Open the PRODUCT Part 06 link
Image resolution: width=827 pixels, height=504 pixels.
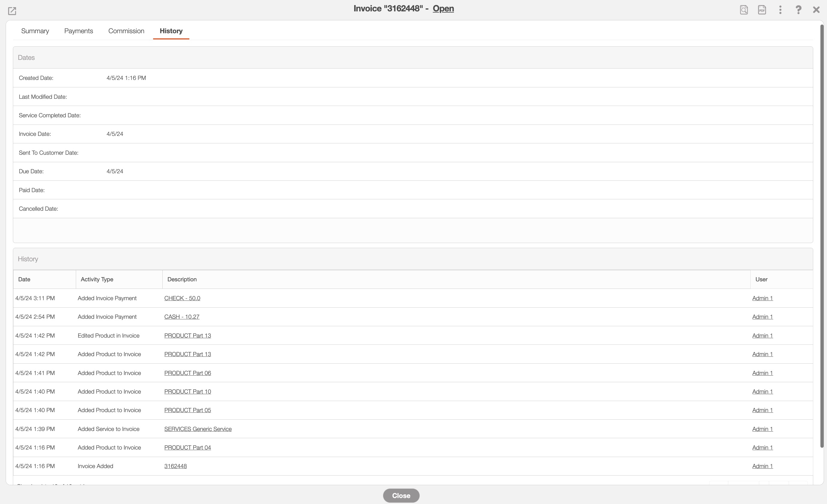coord(187,373)
